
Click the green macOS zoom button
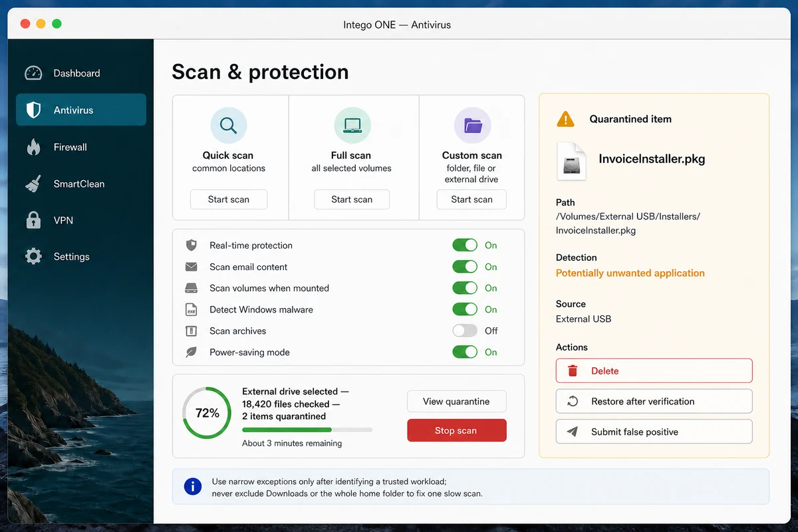(57, 24)
